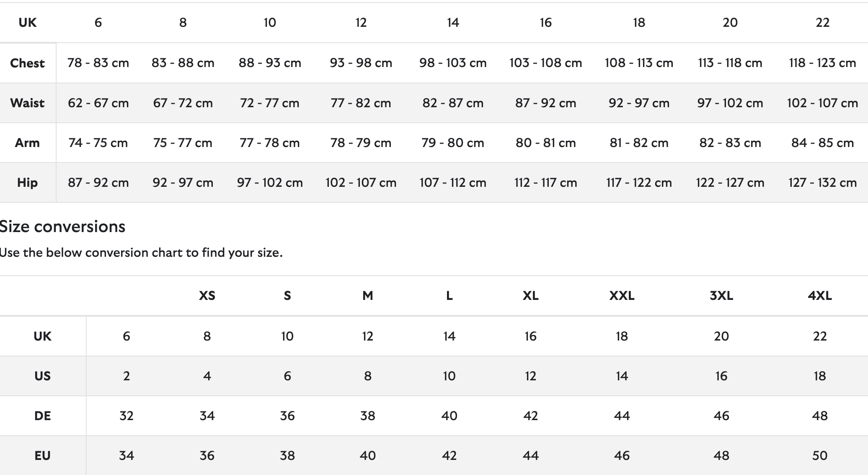Viewport: 868px width, 475px height.
Task: Select the 4XL column header
Action: [820, 296]
